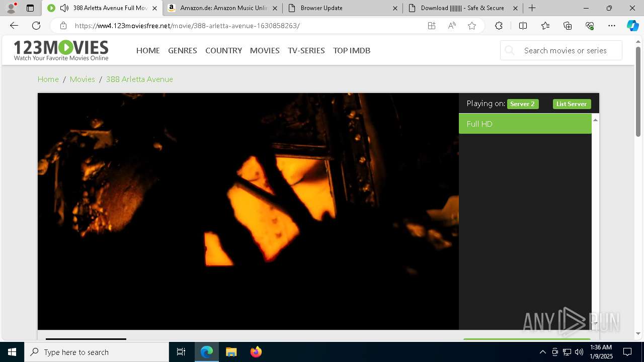Viewport: 644px width, 362px height.
Task: Click the page vertical scrollbar thumb
Action: point(638,91)
